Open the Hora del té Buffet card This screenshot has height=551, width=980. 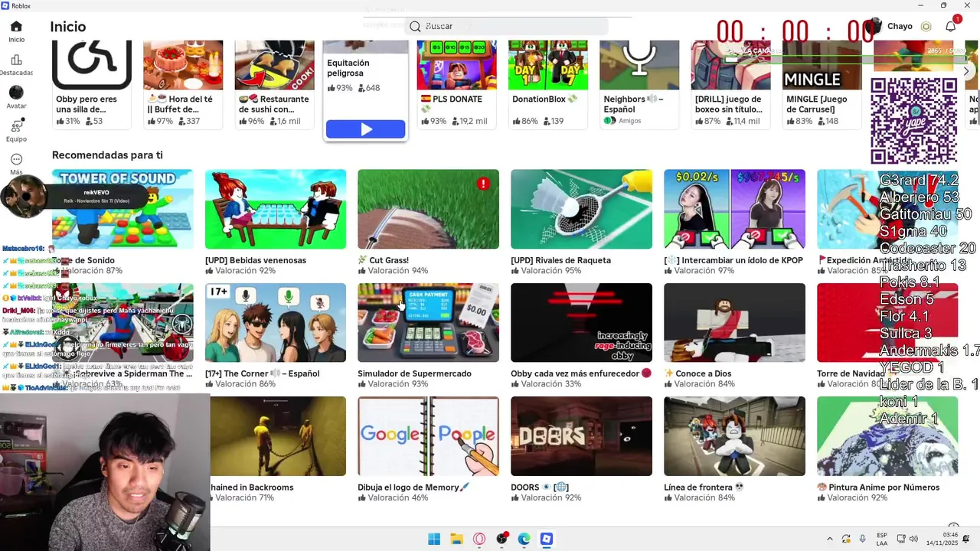click(x=183, y=84)
